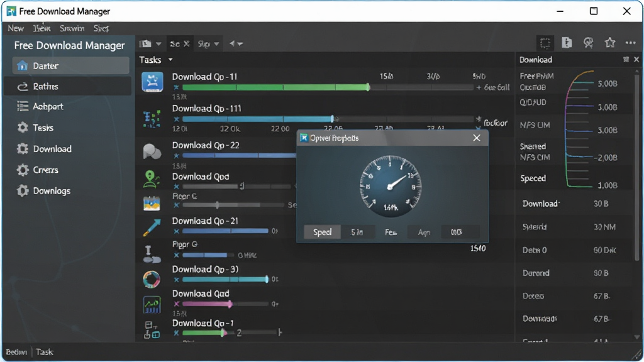Select Rethrs in the sidebar

tap(68, 86)
